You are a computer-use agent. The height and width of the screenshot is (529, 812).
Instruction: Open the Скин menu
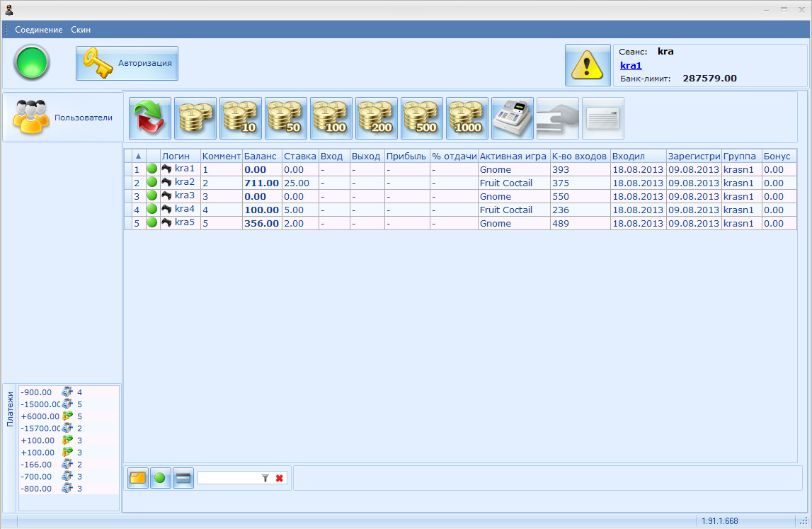tap(81, 30)
